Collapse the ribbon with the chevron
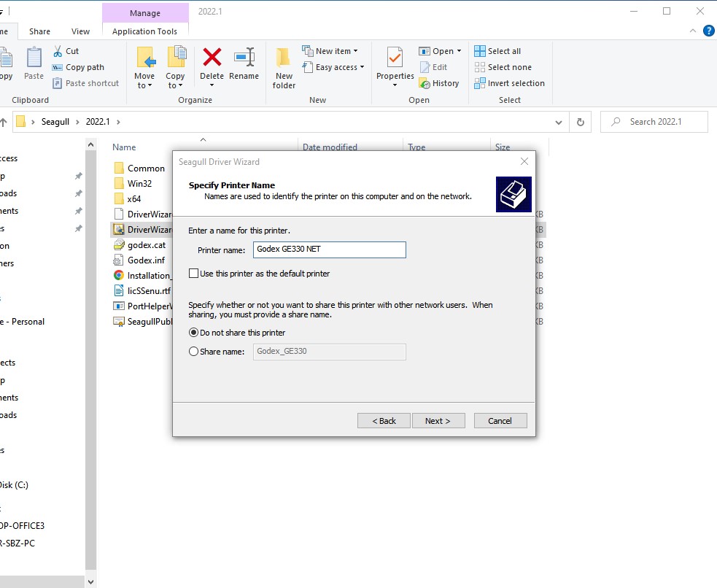Screen dimensions: 717x588 point(693,31)
